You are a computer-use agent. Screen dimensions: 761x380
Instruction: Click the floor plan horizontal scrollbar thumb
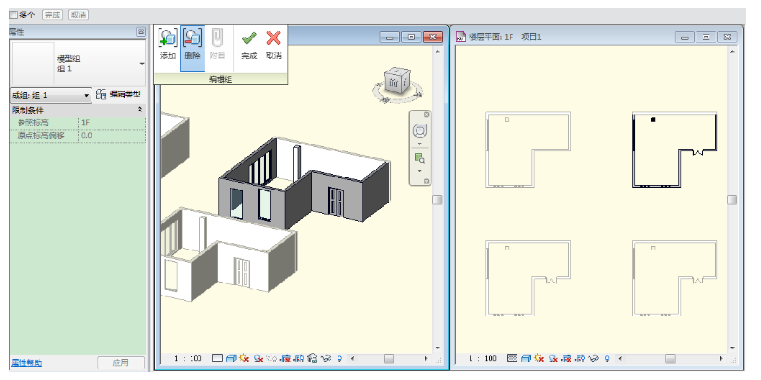click(670, 359)
